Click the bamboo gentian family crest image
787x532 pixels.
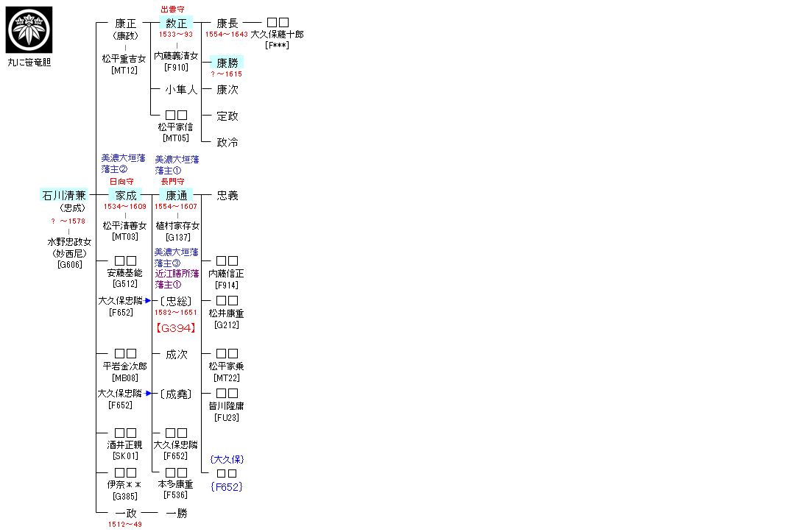coord(29,29)
